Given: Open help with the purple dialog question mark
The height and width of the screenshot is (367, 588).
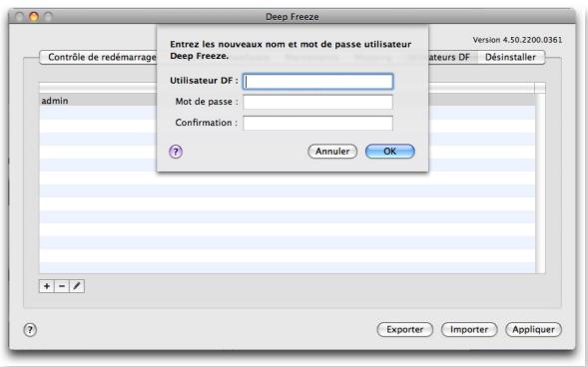Looking at the screenshot, I should tap(176, 152).
